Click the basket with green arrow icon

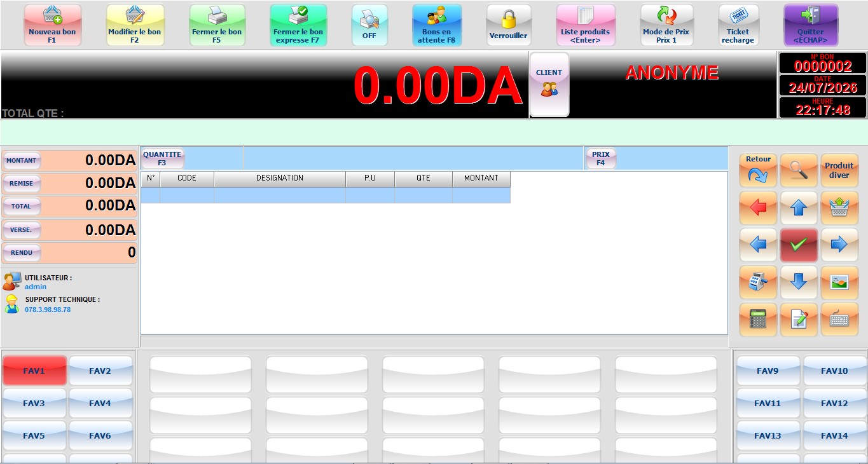839,207
